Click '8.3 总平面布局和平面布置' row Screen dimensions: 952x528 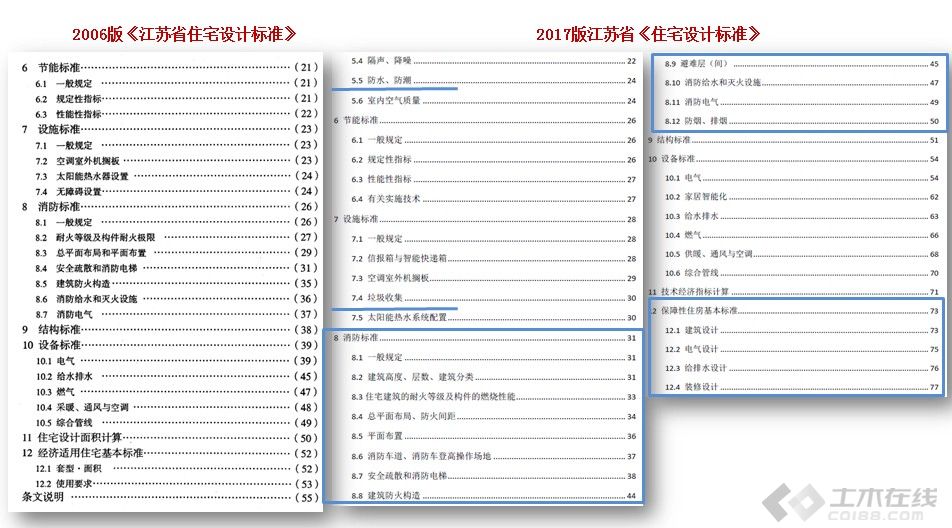coord(90,253)
